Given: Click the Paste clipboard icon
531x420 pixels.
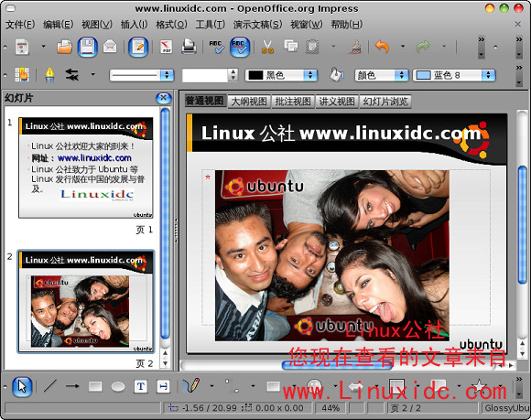Looking at the screenshot, I should click(312, 47).
